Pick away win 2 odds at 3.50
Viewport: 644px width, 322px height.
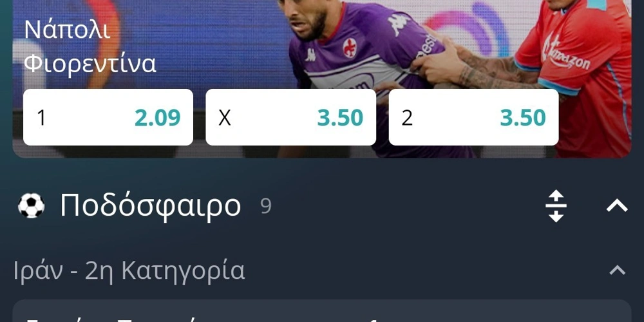[x=473, y=117]
